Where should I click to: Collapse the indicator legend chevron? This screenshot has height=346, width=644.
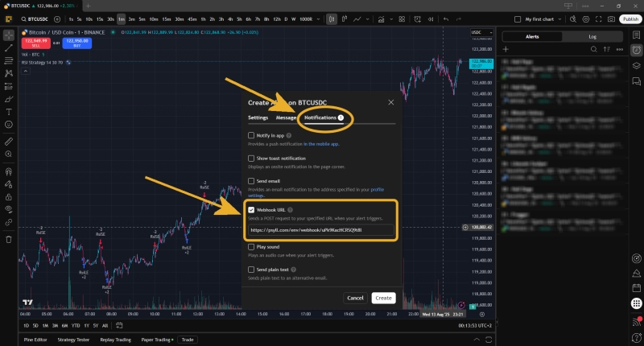pos(26,71)
